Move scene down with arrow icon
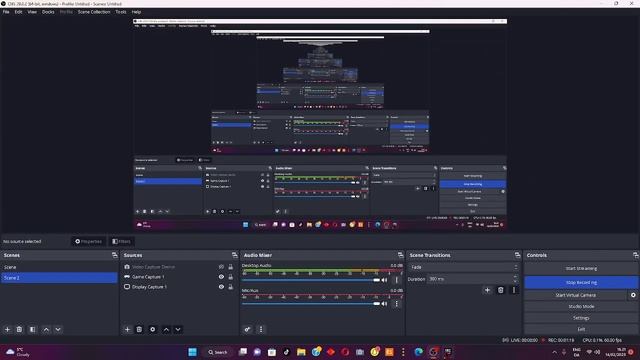This screenshot has height=360, width=640. click(x=58, y=329)
